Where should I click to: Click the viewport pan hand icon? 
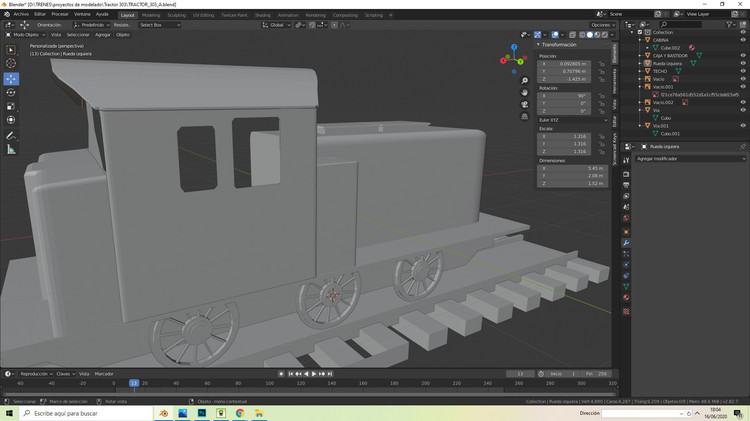pos(525,92)
